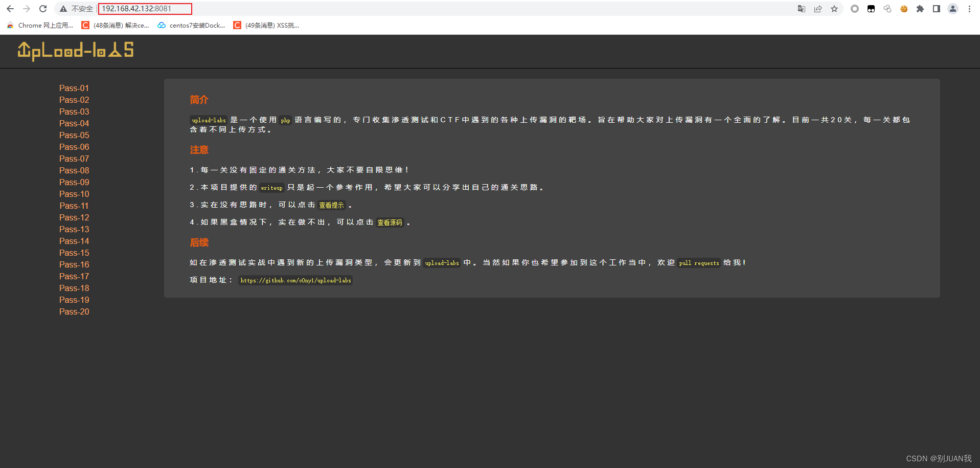Image resolution: width=980 pixels, height=468 pixels.
Task: Open the https://github.com/c0ny1/upload-labs project link
Action: point(295,280)
